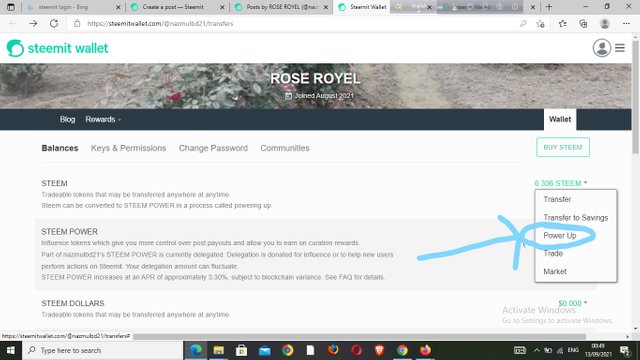The height and width of the screenshot is (360, 640).
Task: Expand the Rewards dropdown
Action: pos(103,119)
